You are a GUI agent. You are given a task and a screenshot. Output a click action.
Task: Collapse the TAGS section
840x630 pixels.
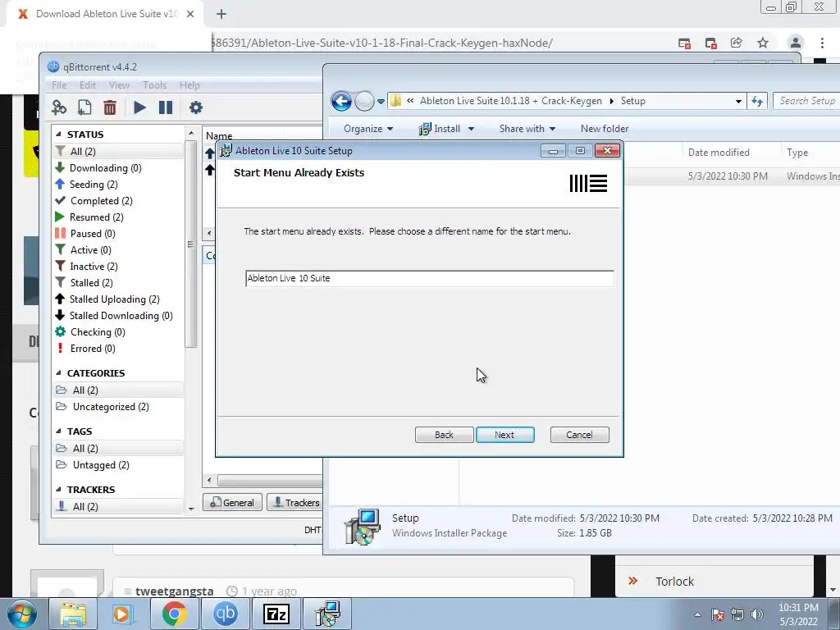(x=58, y=431)
